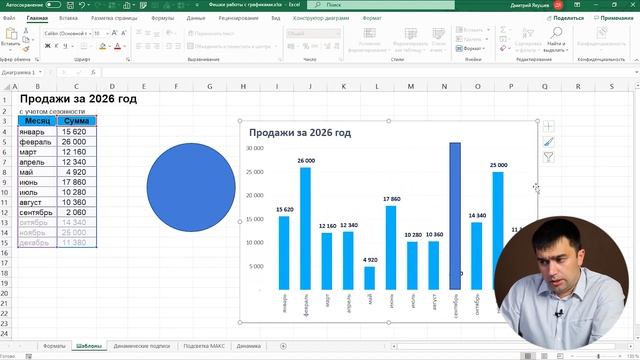
Task: Click the formula bar input
Action: pos(367,72)
